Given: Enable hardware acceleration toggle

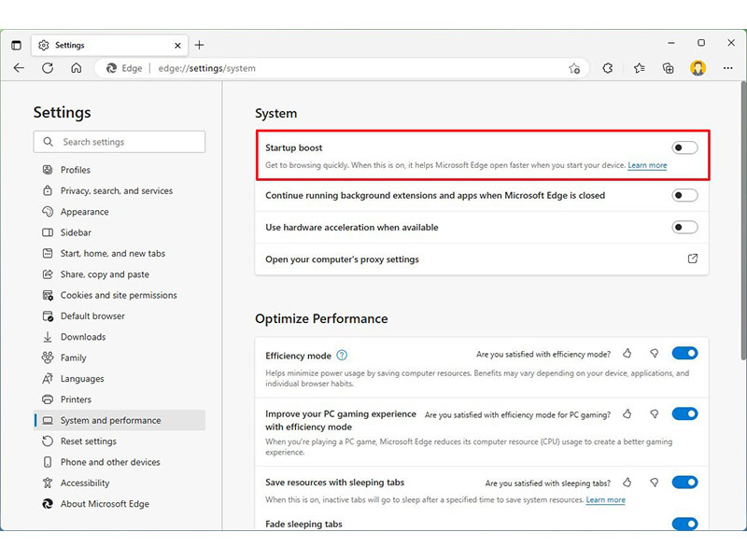Looking at the screenshot, I should pyautogui.click(x=684, y=227).
